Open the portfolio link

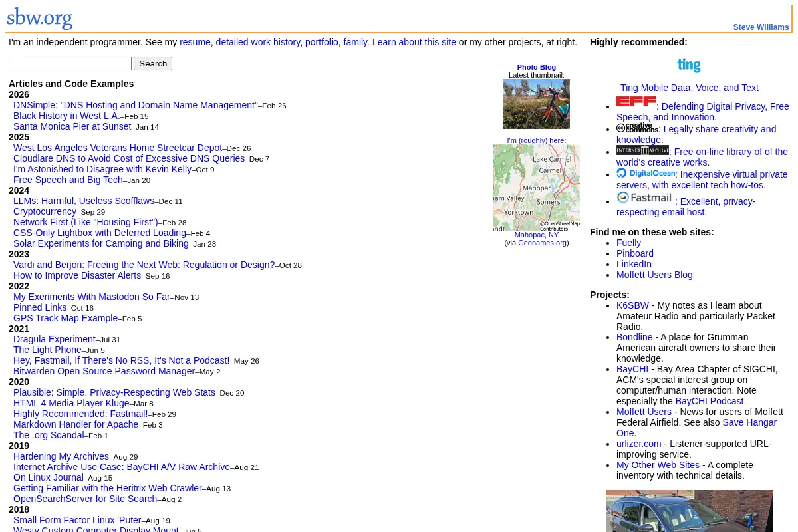(x=322, y=42)
